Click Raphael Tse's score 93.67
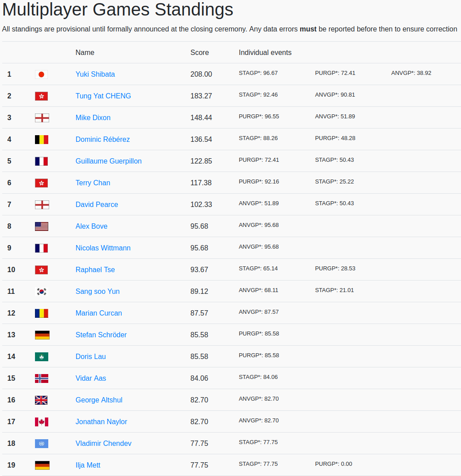 pos(199,269)
